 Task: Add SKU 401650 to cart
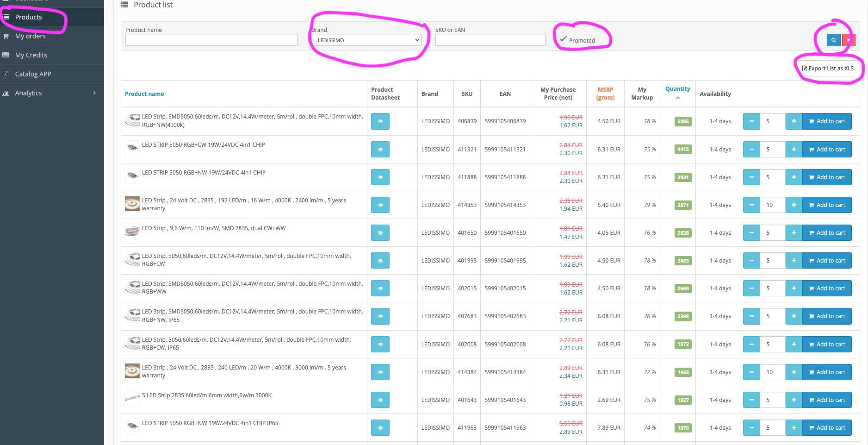tap(827, 233)
